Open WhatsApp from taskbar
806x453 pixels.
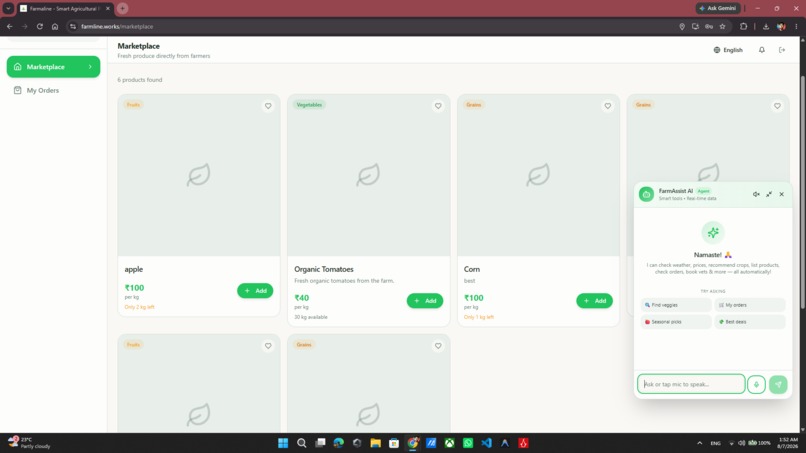coord(468,443)
